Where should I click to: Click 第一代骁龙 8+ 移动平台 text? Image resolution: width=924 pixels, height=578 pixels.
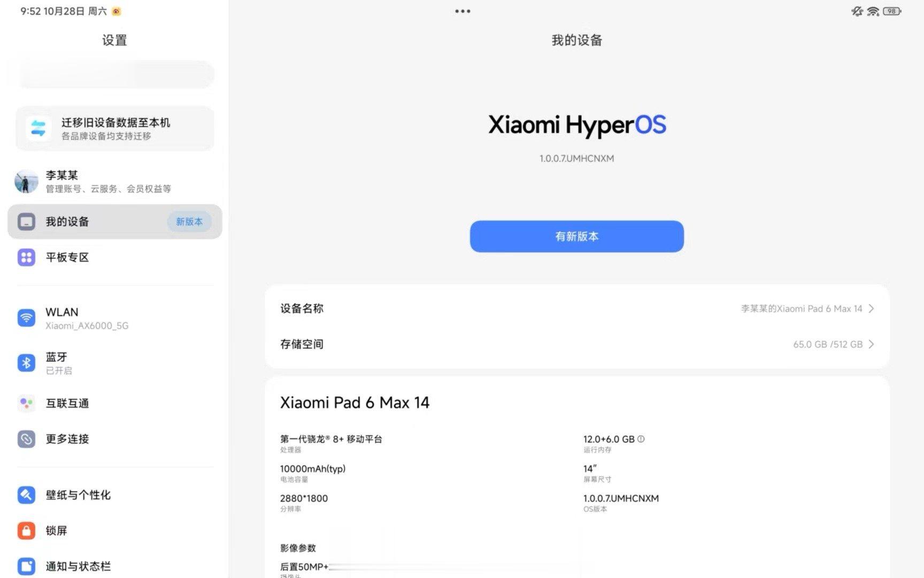pyautogui.click(x=331, y=439)
